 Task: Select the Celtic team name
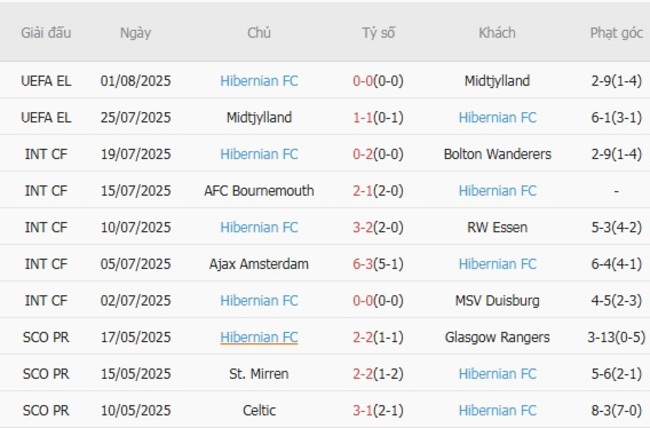[x=259, y=410]
